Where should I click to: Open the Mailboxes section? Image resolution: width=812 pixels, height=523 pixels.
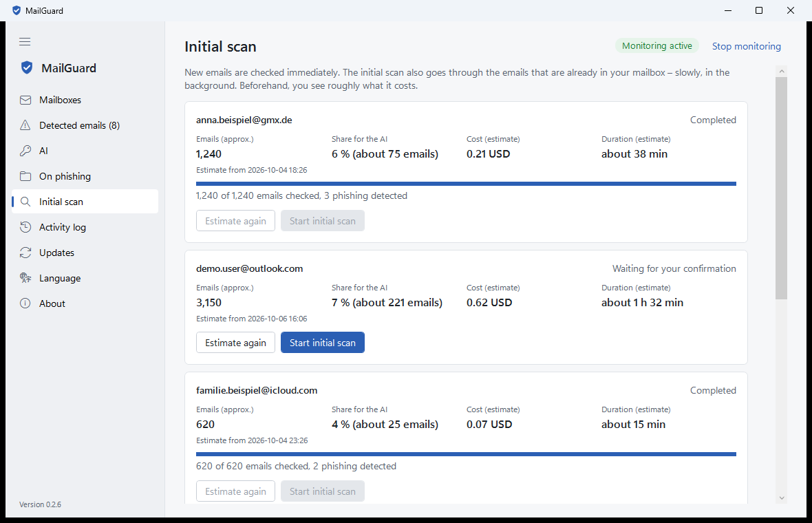[x=85, y=100]
